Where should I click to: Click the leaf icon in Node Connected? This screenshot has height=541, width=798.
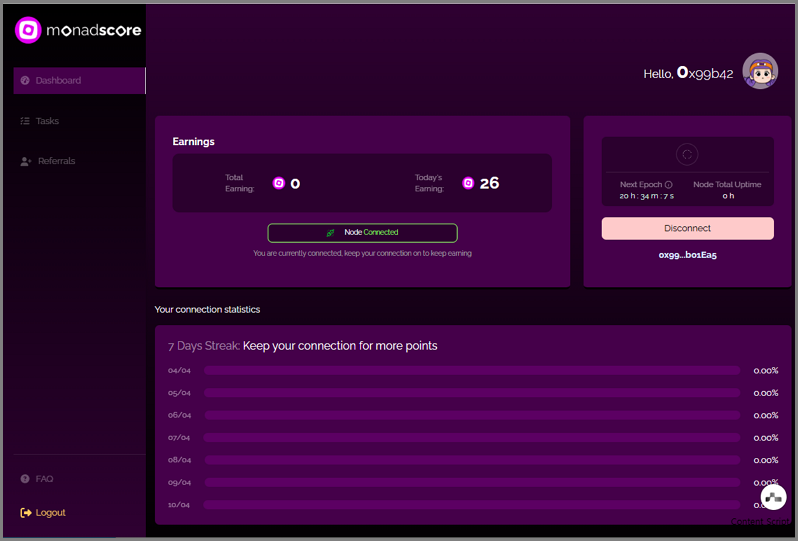[330, 233]
